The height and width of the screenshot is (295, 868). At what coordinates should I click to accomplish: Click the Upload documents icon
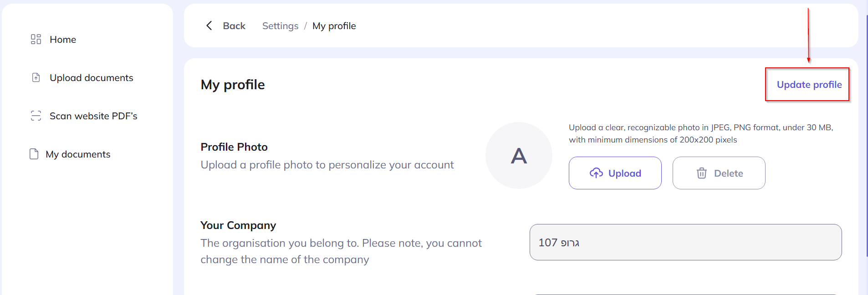[x=36, y=77]
